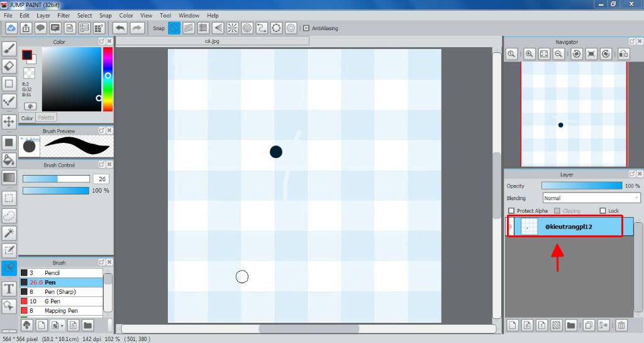Viewport: 644px width, 343px height.
Task: Undock the Layer panel
Action: 632,174
